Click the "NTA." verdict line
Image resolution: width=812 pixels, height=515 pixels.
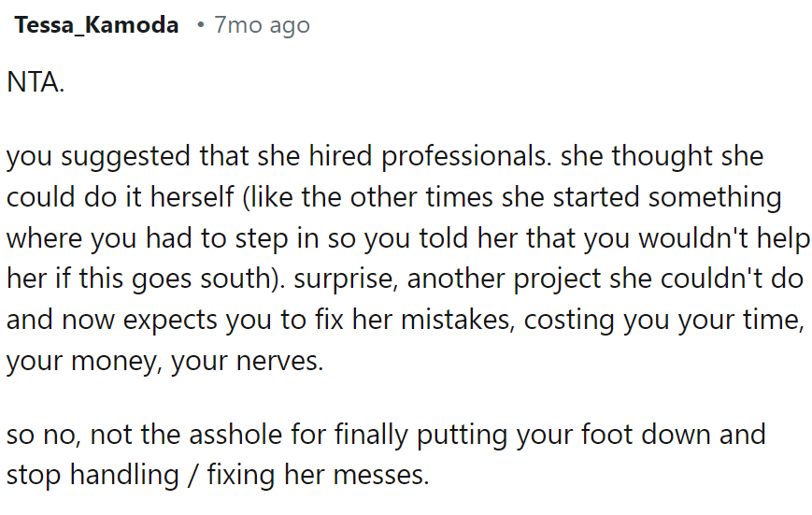point(36,82)
